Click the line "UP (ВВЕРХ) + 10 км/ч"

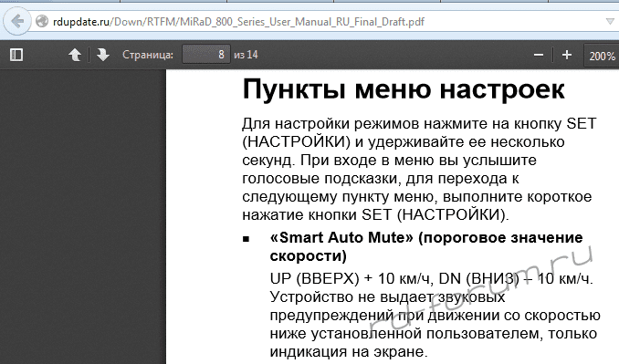pyautogui.click(x=431, y=278)
